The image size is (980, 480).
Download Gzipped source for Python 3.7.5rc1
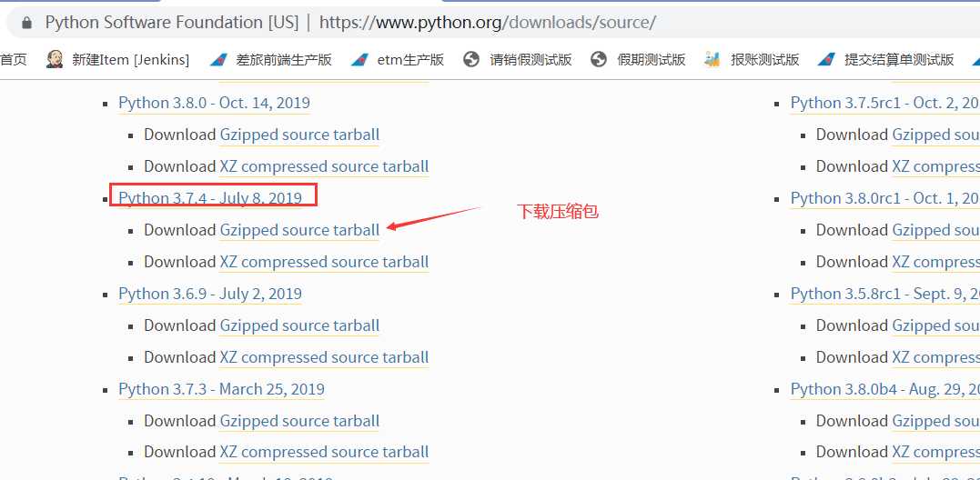[935, 135]
